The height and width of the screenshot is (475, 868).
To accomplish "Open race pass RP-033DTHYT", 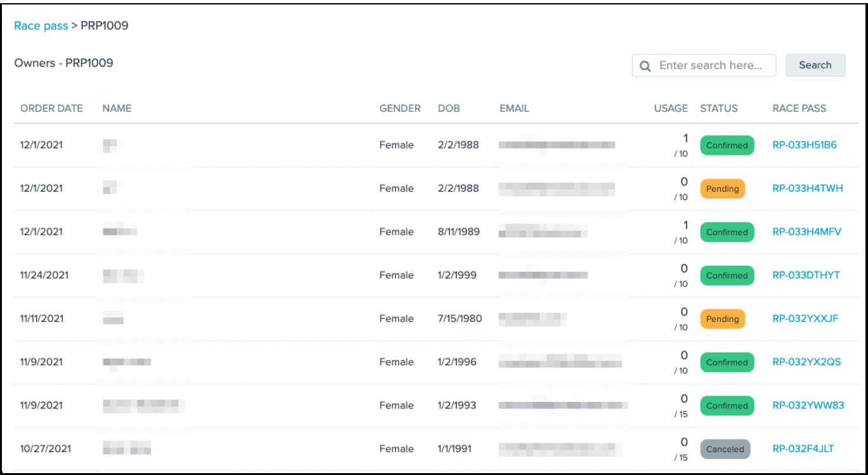I will (x=806, y=275).
